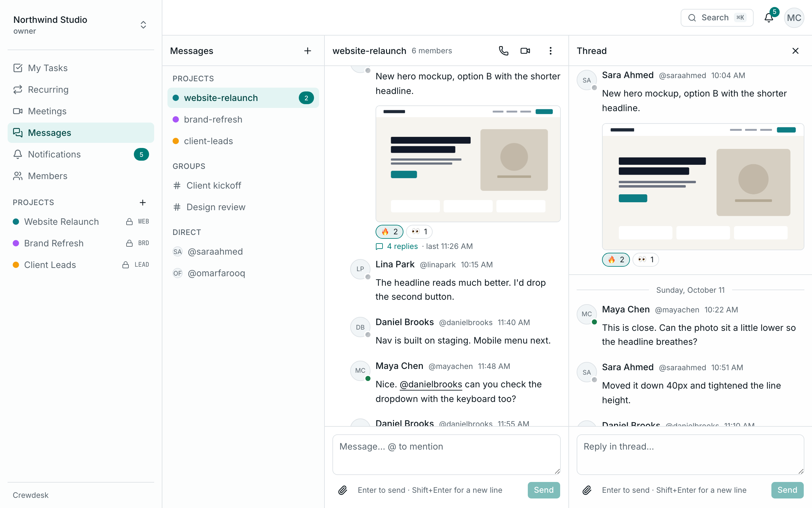Send the channel message

coord(544,490)
